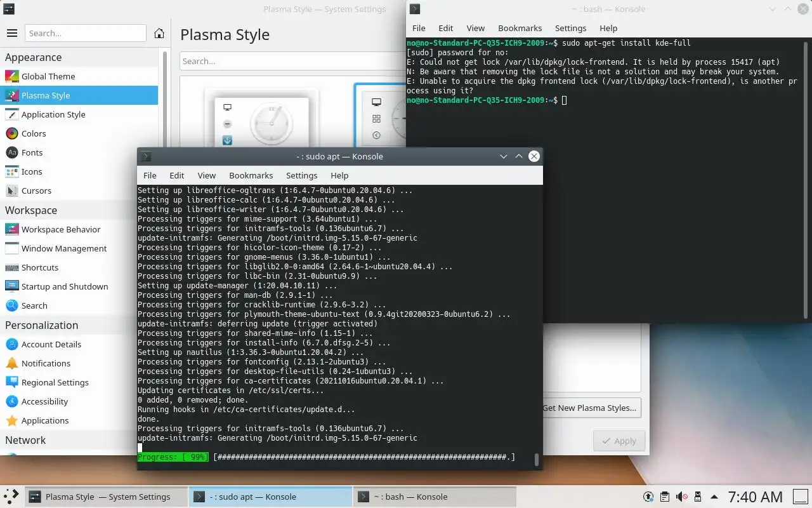Open View menu in bash Konsole
Image resolution: width=812 pixels, height=508 pixels.
(x=476, y=28)
